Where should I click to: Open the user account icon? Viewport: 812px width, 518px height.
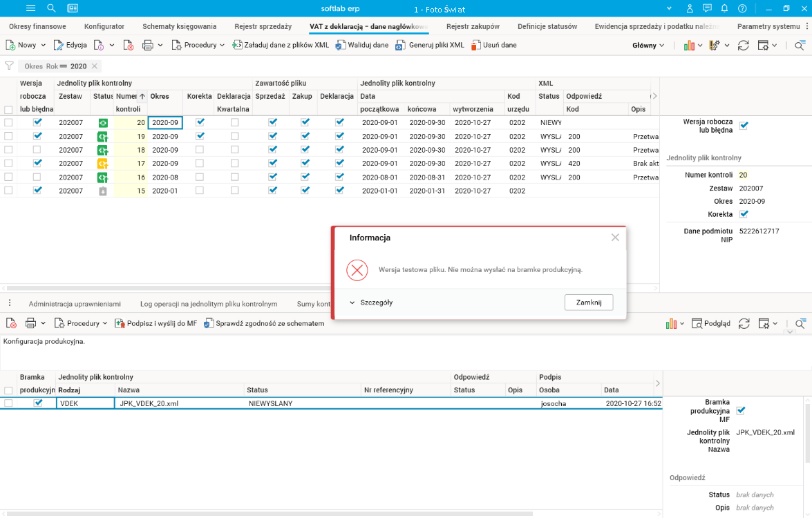pyautogui.click(x=689, y=8)
